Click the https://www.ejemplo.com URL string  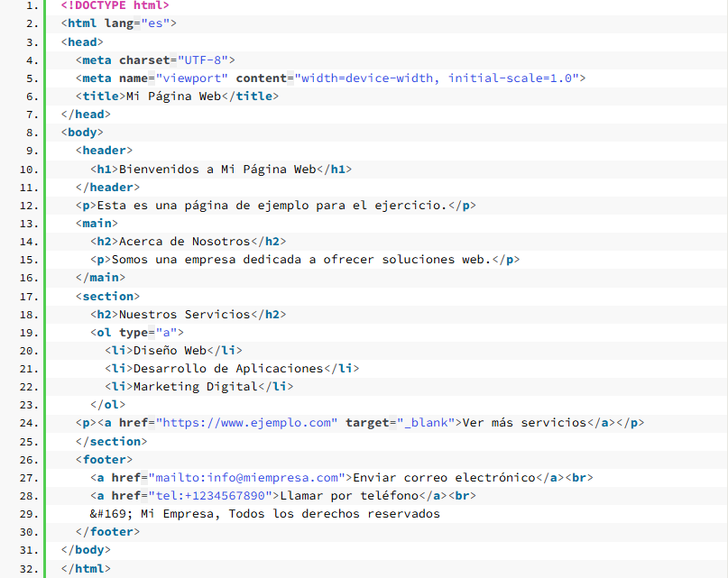(246, 423)
